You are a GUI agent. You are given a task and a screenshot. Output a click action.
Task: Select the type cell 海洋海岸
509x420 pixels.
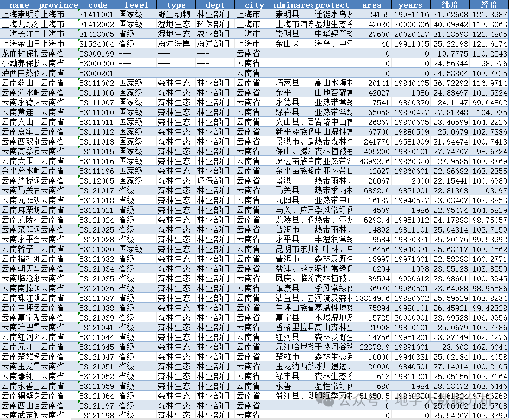click(x=176, y=44)
